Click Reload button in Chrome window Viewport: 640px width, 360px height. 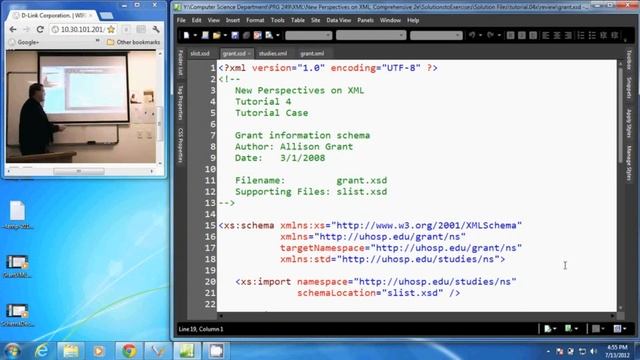click(x=40, y=29)
